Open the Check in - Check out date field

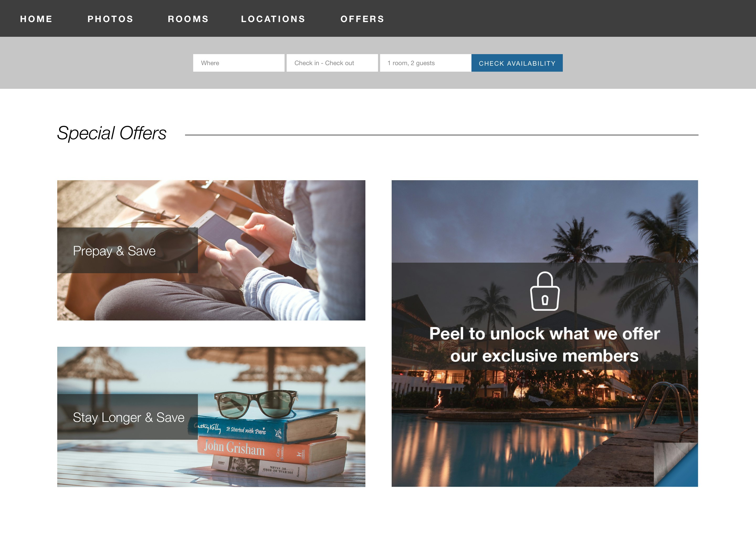[x=332, y=63]
